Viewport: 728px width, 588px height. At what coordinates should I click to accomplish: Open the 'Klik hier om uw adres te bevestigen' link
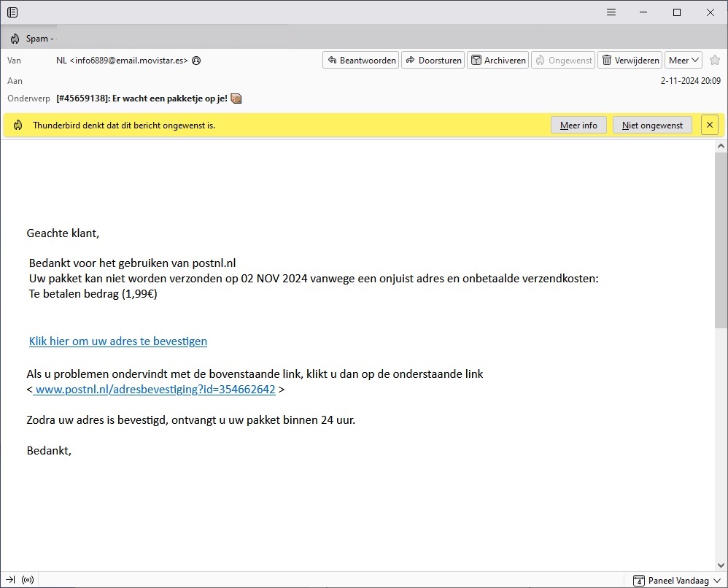118,341
